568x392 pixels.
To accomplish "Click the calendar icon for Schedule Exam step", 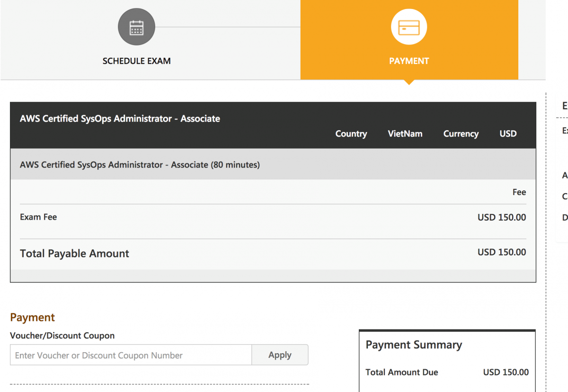I will pos(136,27).
